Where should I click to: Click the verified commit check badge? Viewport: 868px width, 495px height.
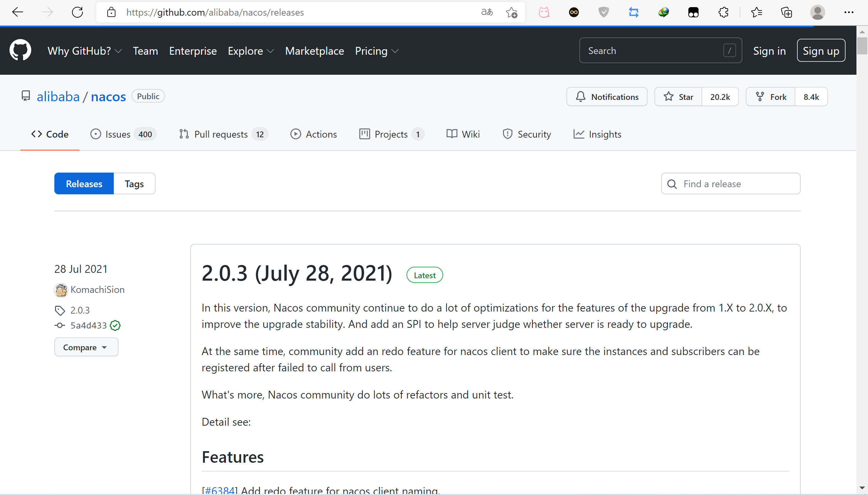click(x=115, y=325)
